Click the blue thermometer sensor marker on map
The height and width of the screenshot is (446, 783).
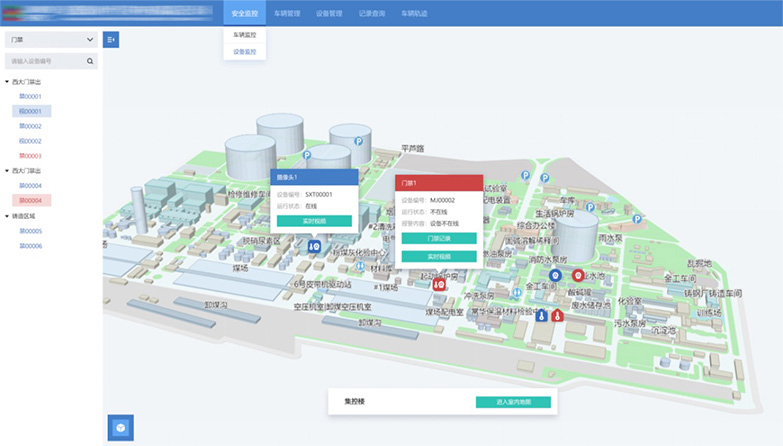coord(541,315)
